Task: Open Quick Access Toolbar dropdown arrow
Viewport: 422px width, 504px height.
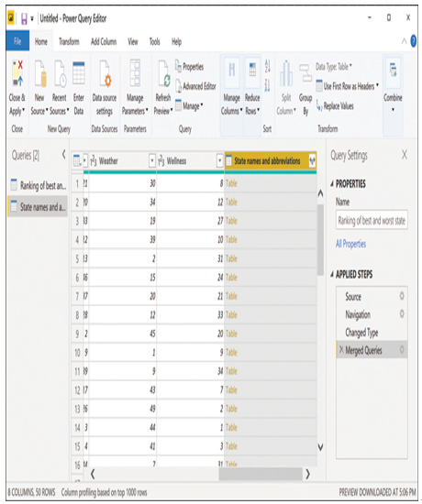Action: pos(32,19)
